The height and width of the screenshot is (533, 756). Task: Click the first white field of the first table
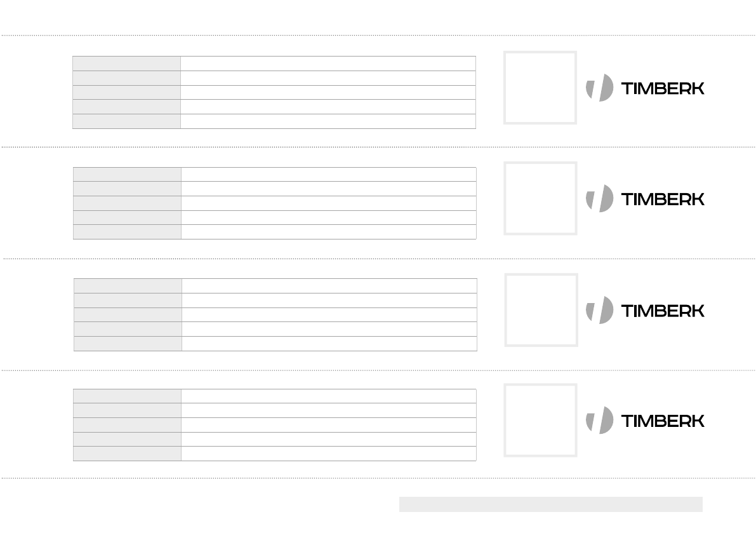tap(328, 64)
